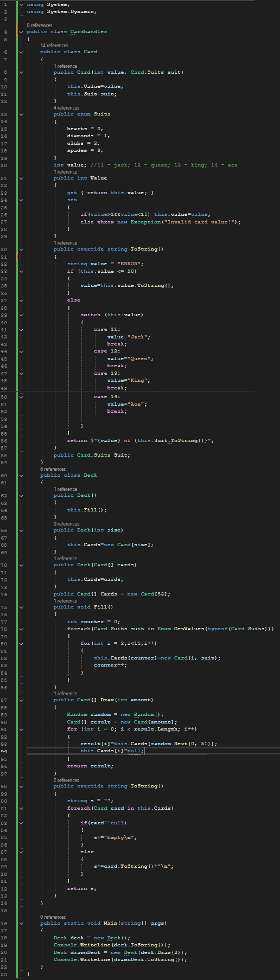Collapse the case 14 fold chevron

21,397
